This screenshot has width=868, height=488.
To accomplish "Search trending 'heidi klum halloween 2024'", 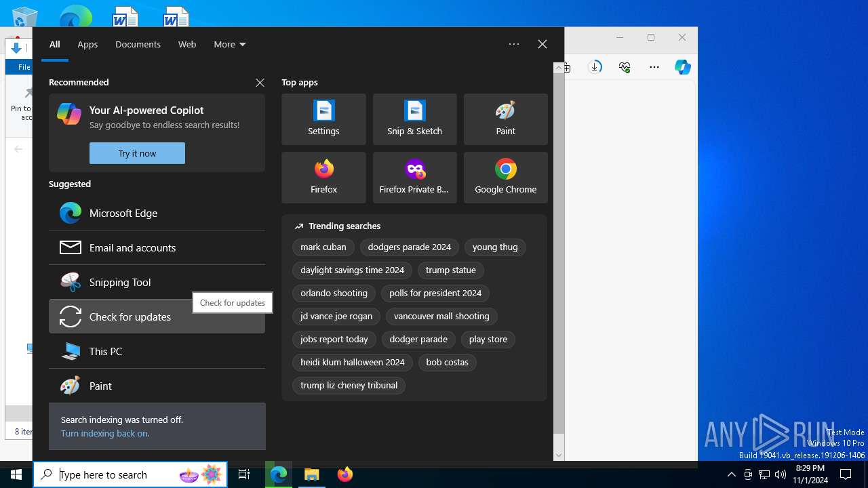I will coord(353,363).
